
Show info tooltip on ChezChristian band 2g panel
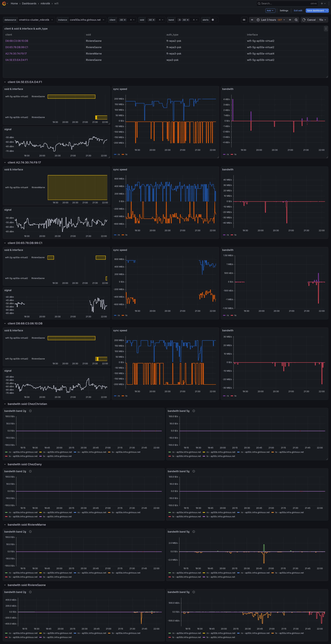coord(30,411)
